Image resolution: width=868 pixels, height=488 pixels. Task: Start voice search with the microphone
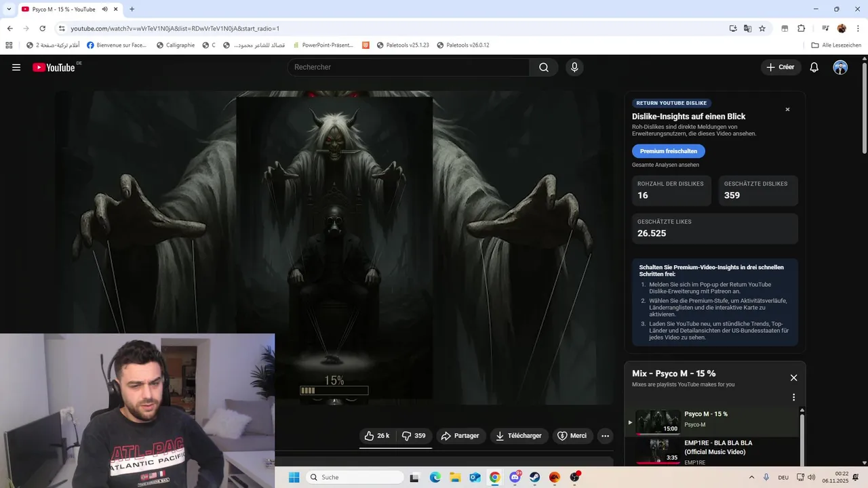[x=574, y=67]
